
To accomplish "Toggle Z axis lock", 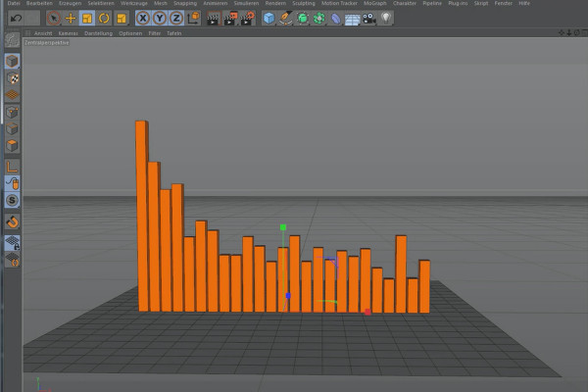I will point(176,18).
